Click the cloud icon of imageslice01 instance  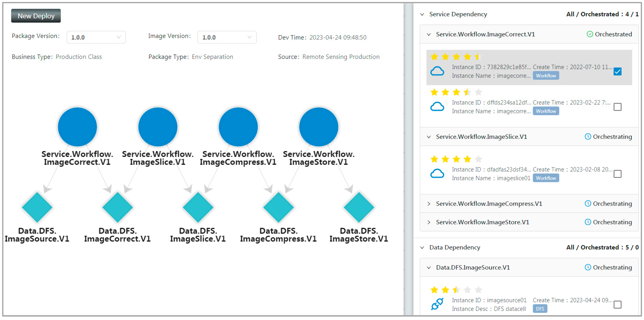click(x=437, y=174)
